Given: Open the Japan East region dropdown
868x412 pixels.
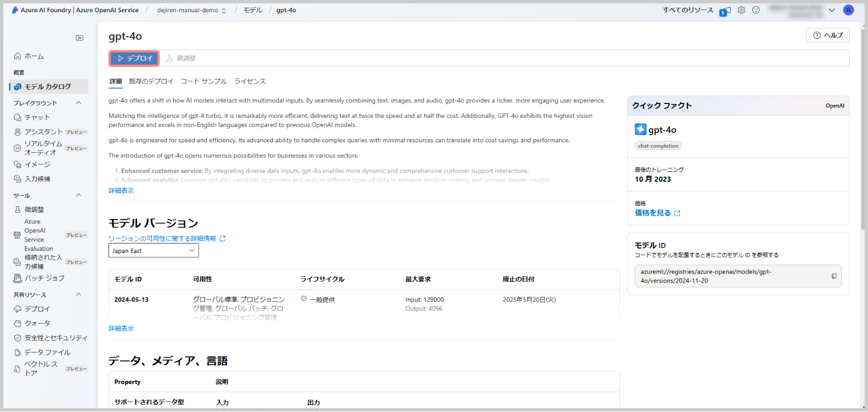Looking at the screenshot, I should tap(154, 251).
